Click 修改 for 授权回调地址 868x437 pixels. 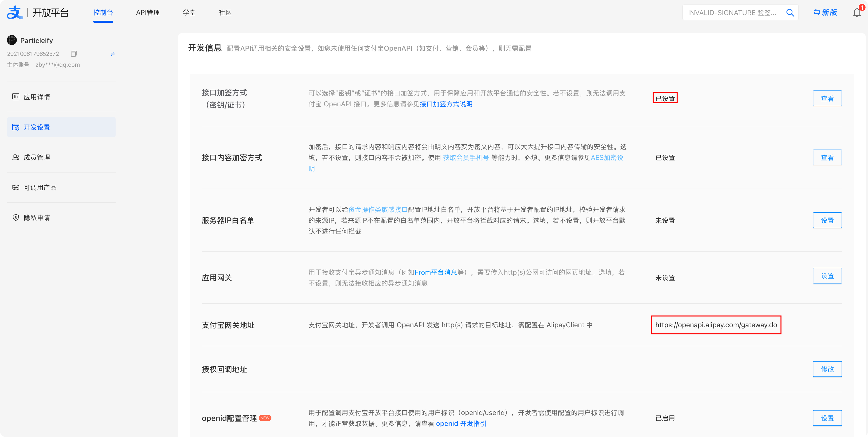coord(827,369)
